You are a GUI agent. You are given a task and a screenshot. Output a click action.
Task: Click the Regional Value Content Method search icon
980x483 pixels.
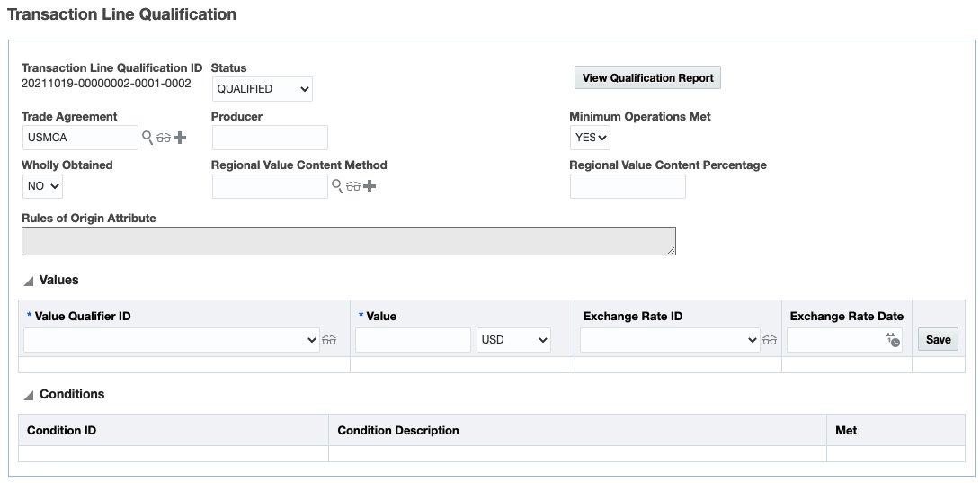(x=337, y=186)
